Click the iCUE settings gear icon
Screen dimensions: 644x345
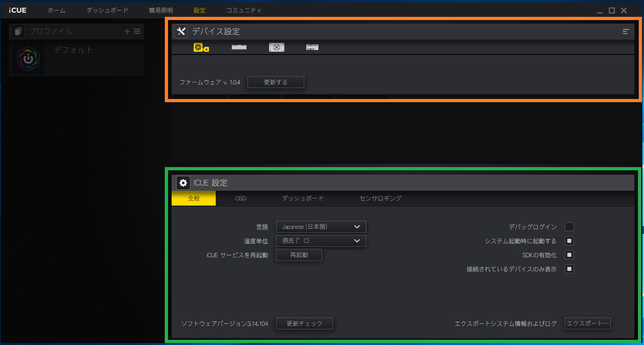click(183, 183)
